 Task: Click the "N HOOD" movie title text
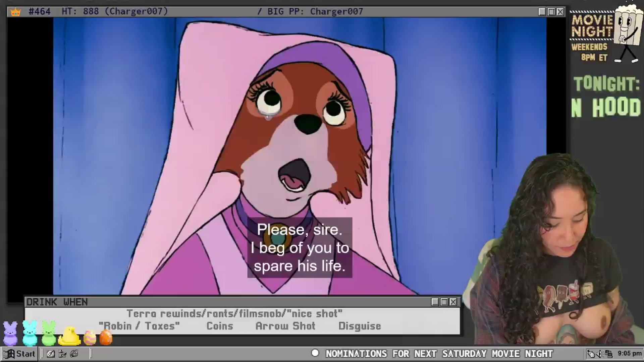[606, 108]
